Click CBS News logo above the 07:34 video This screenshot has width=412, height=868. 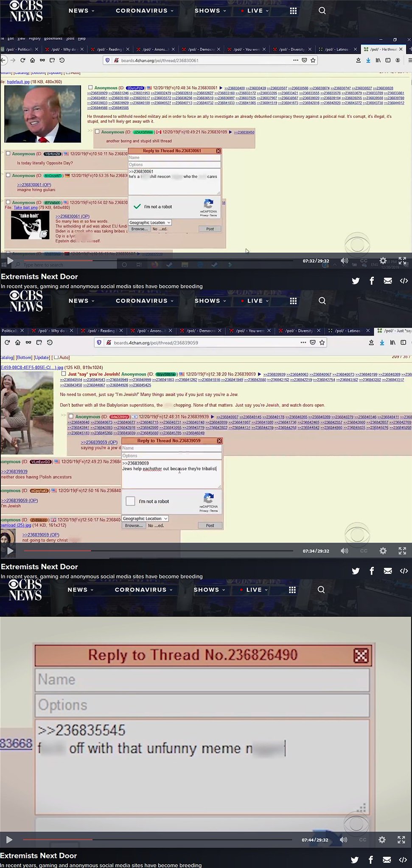[x=26, y=300]
